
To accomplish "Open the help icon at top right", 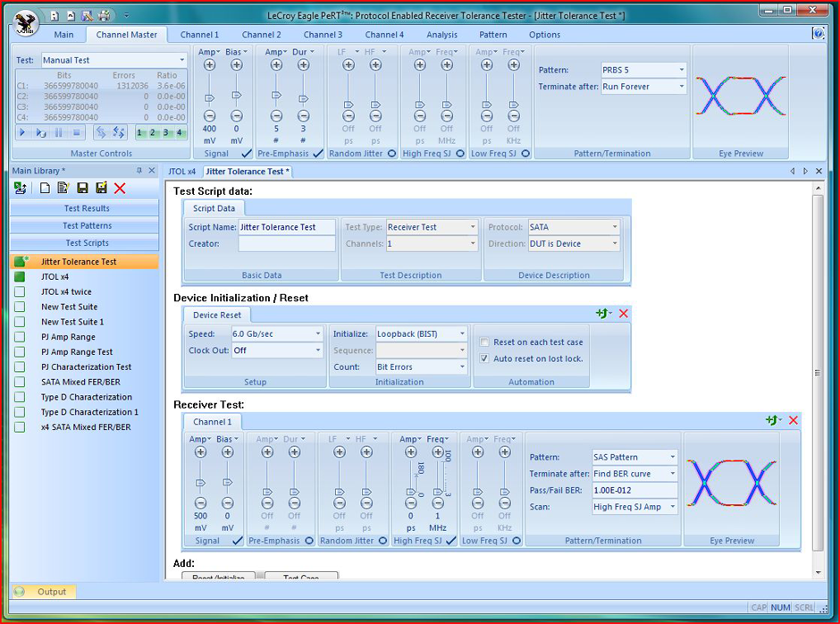I will (819, 34).
